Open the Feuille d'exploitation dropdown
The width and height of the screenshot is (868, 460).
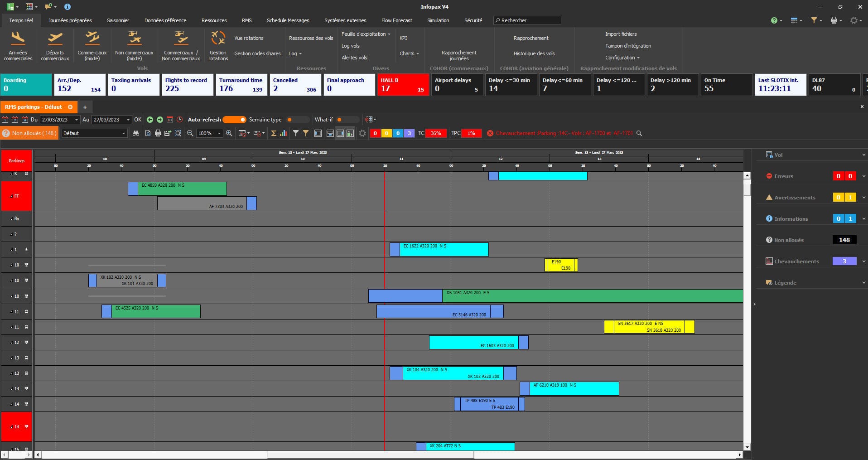(x=366, y=34)
